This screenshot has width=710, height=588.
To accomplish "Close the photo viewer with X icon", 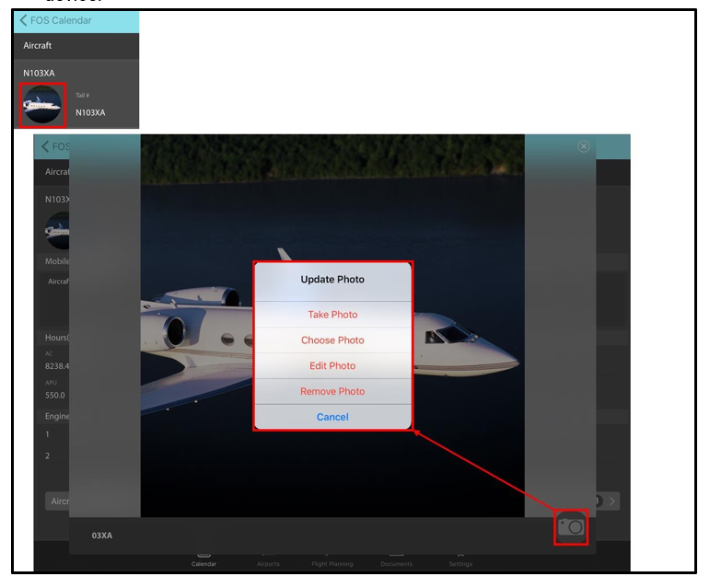I will (583, 147).
